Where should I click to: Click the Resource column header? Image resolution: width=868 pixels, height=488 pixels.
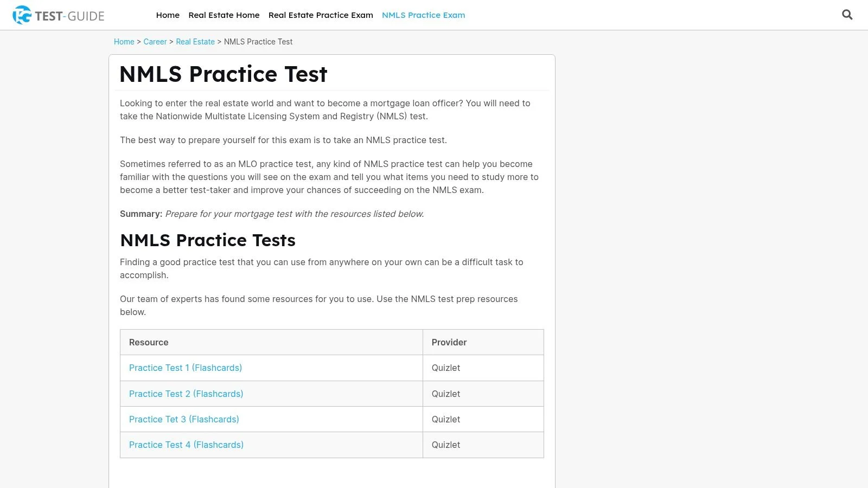(149, 342)
